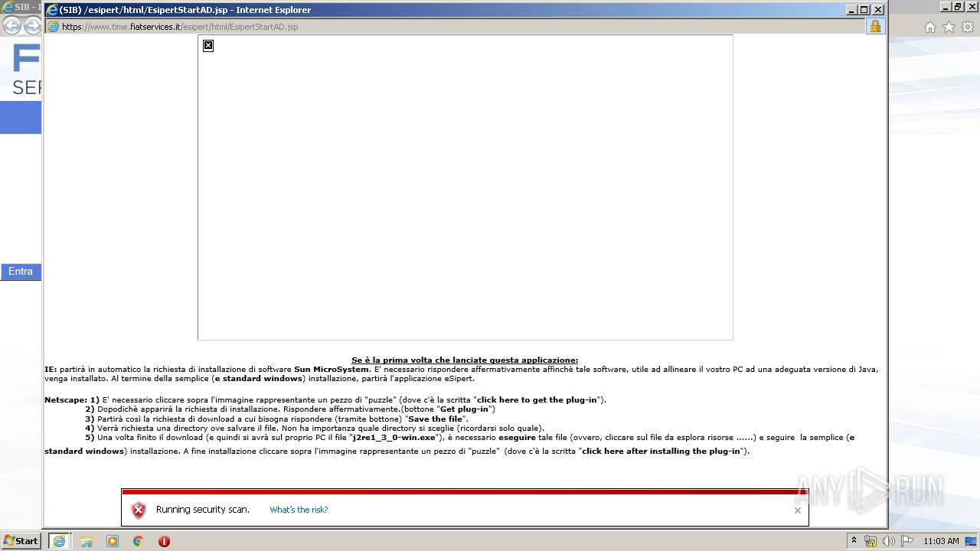Launch Google Chrome from the taskbar
The height and width of the screenshot is (551, 980).
[139, 541]
